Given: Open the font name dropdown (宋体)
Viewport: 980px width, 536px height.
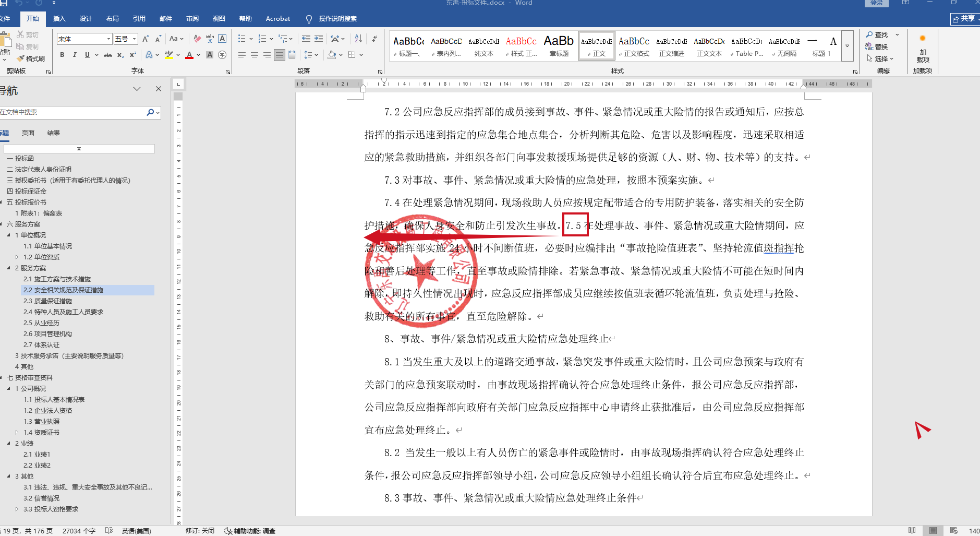Looking at the screenshot, I should [x=109, y=39].
